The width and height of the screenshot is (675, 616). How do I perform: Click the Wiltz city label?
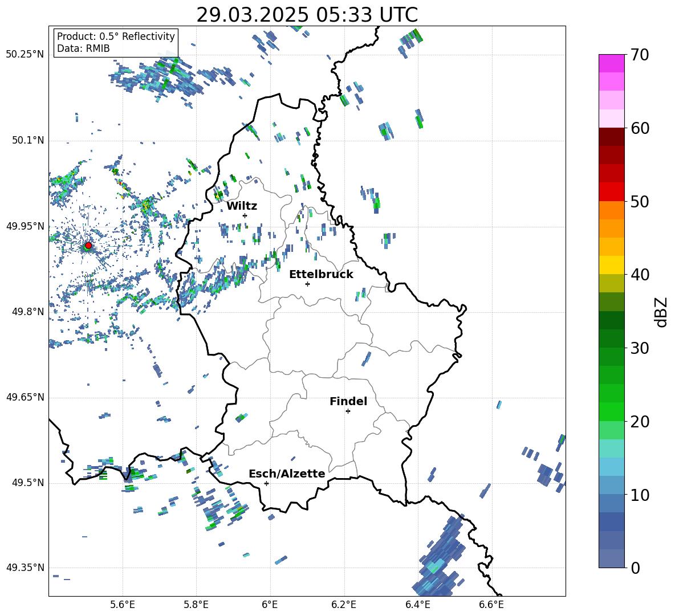(242, 206)
